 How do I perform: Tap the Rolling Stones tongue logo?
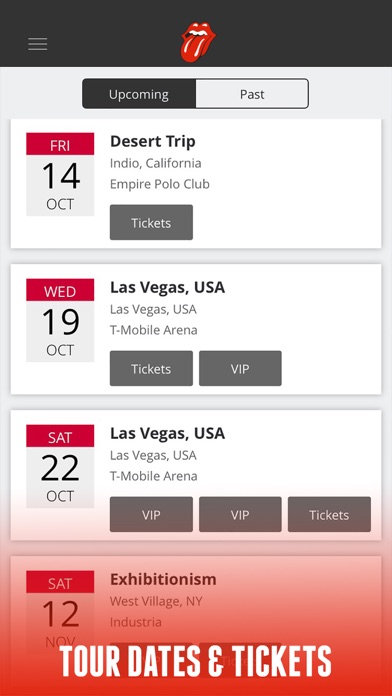(198, 42)
